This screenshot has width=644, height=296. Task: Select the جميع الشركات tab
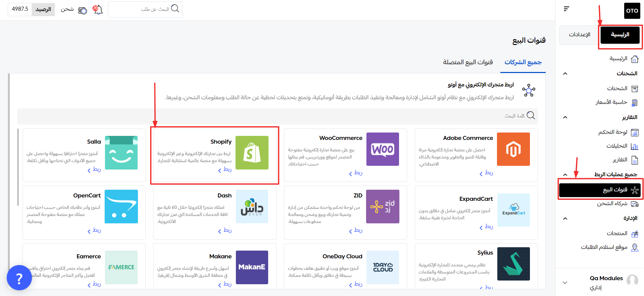[x=523, y=62]
